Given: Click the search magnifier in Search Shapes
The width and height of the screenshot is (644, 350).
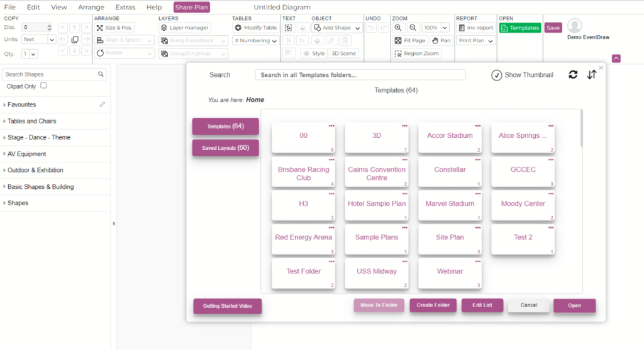Looking at the screenshot, I should point(101,74).
